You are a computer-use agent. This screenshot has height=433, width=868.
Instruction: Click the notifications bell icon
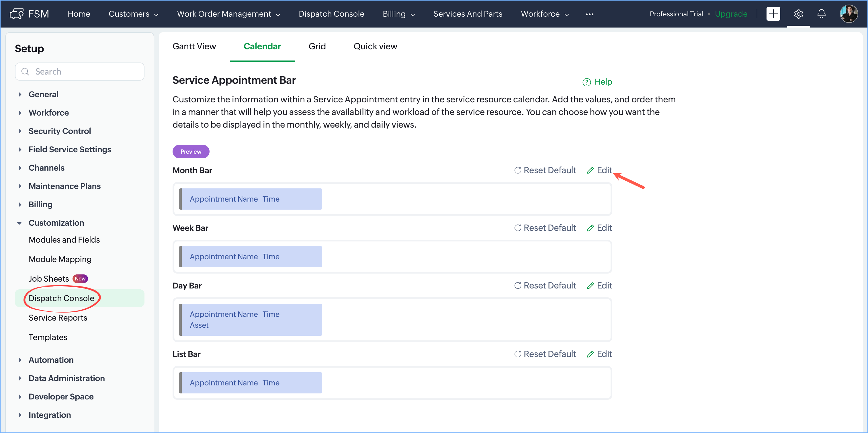(x=822, y=14)
